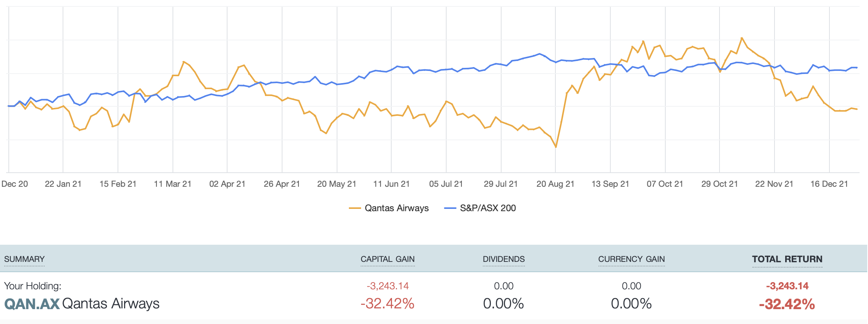Click the capital gain -32.42% value
This screenshot has height=324, width=868.
387,304
